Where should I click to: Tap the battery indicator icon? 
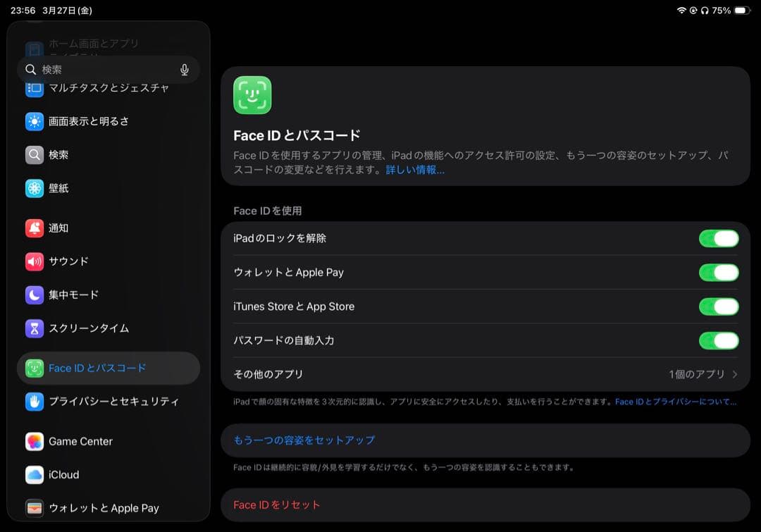coord(742,10)
